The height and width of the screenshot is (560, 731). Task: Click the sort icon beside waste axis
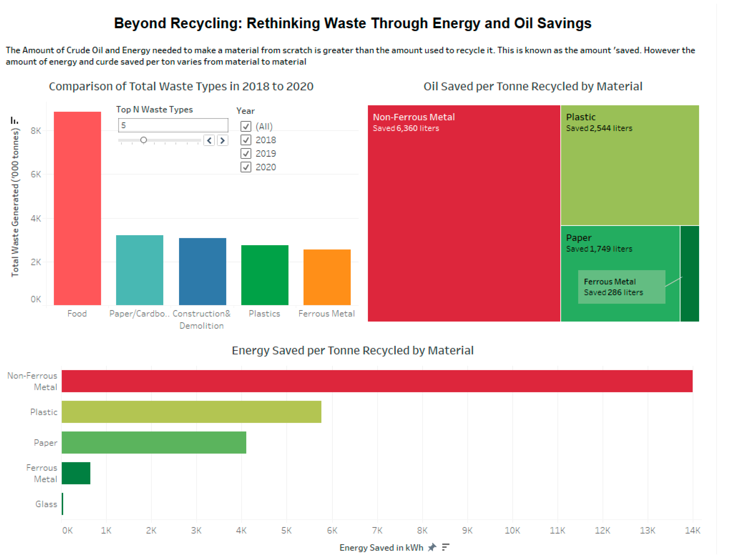pos(14,120)
